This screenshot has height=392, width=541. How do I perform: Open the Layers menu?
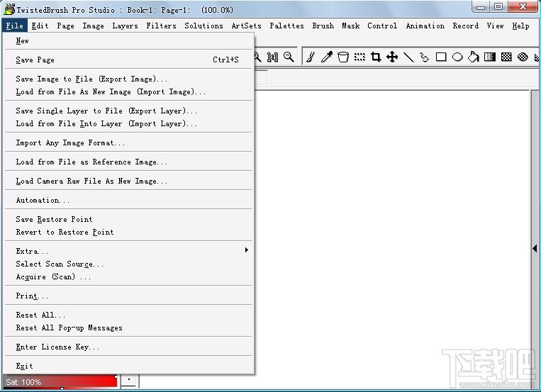tap(125, 26)
